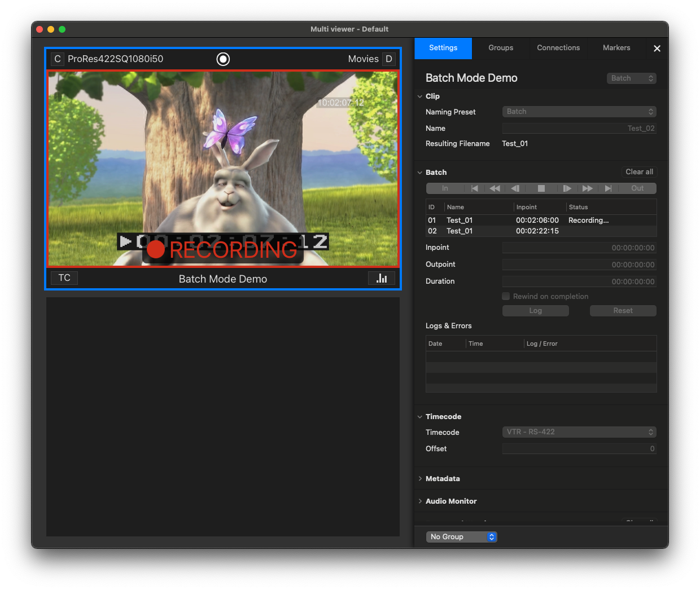
Task: Click the Movies destination label
Action: [x=364, y=59]
